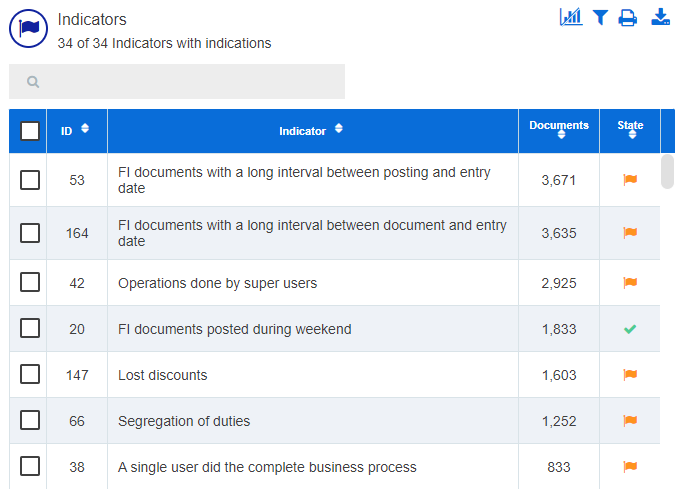Click the Indicators flag logo
Viewport: 685px width, 489px height.
pyautogui.click(x=28, y=28)
